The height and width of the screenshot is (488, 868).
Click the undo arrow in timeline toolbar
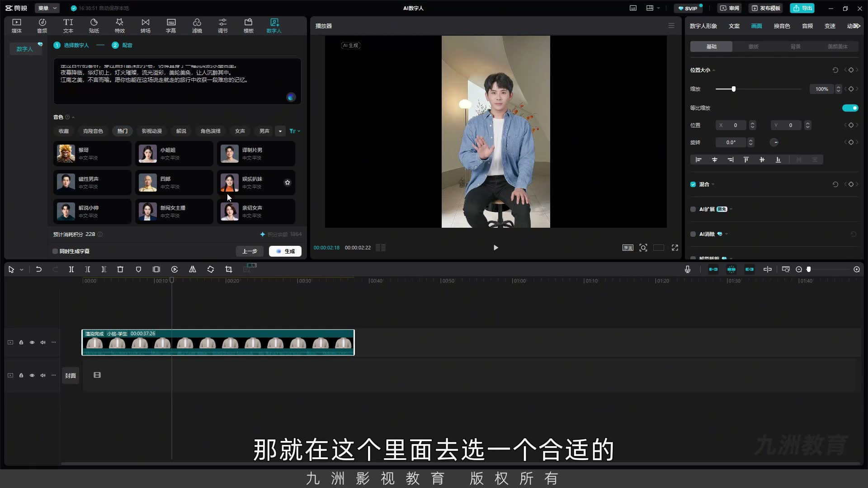[x=39, y=269]
